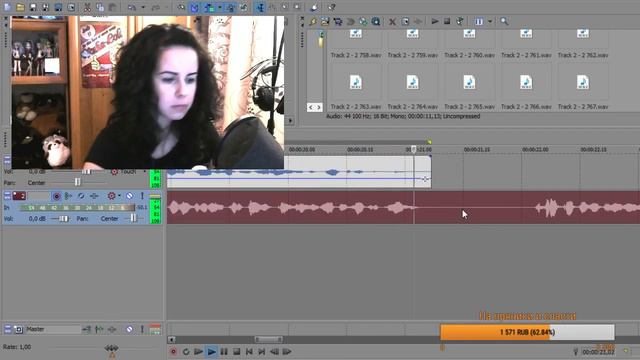
Task: Click the Undo arrow icon
Action: click(131, 7)
